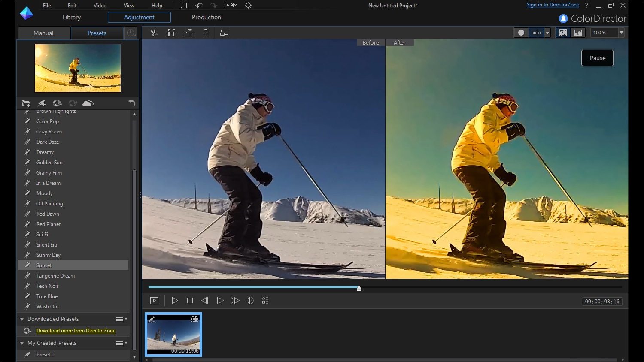644x362 pixels.
Task: Open Downloaded Presets options menu
Action: (x=121, y=319)
